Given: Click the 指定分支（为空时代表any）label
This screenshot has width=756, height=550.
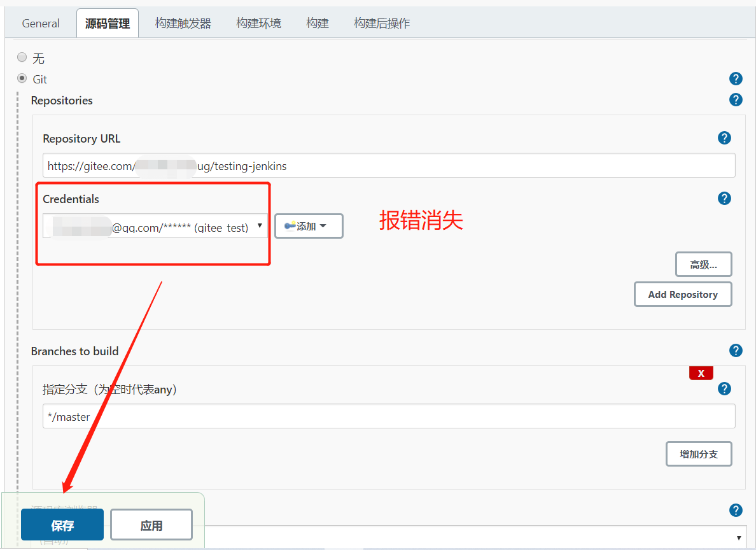Looking at the screenshot, I should [110, 390].
